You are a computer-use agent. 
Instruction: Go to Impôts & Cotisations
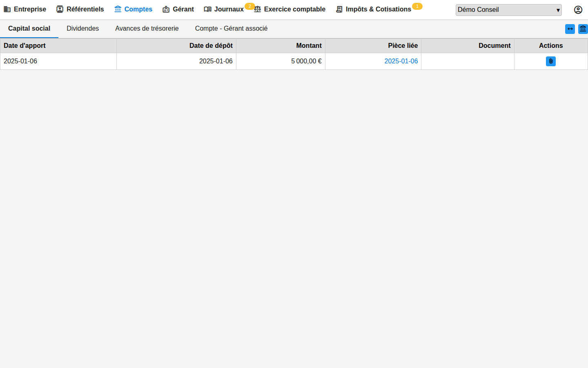(x=373, y=9)
